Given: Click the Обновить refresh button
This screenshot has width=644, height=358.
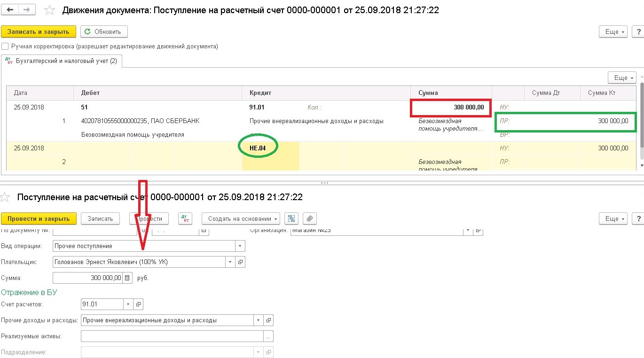Looking at the screenshot, I should coord(104,31).
